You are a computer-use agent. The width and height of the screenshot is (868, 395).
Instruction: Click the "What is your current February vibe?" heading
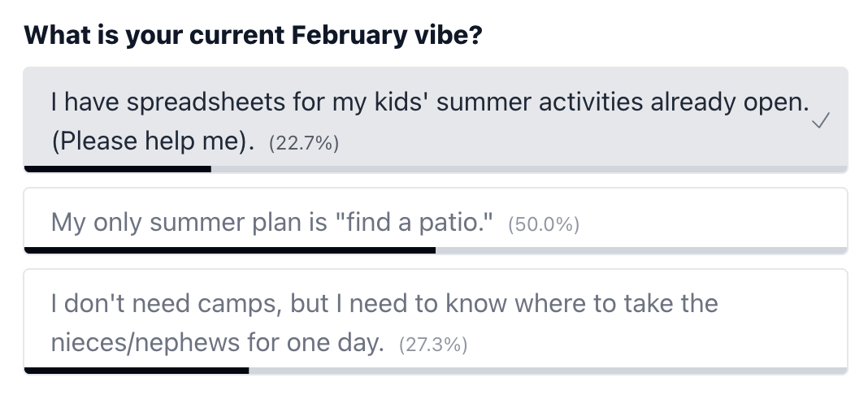click(253, 36)
